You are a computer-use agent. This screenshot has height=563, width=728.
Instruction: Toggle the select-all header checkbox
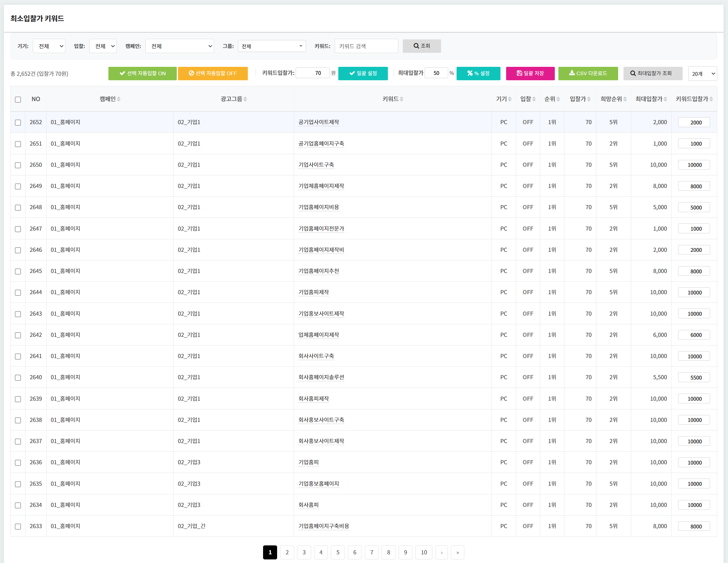(18, 100)
